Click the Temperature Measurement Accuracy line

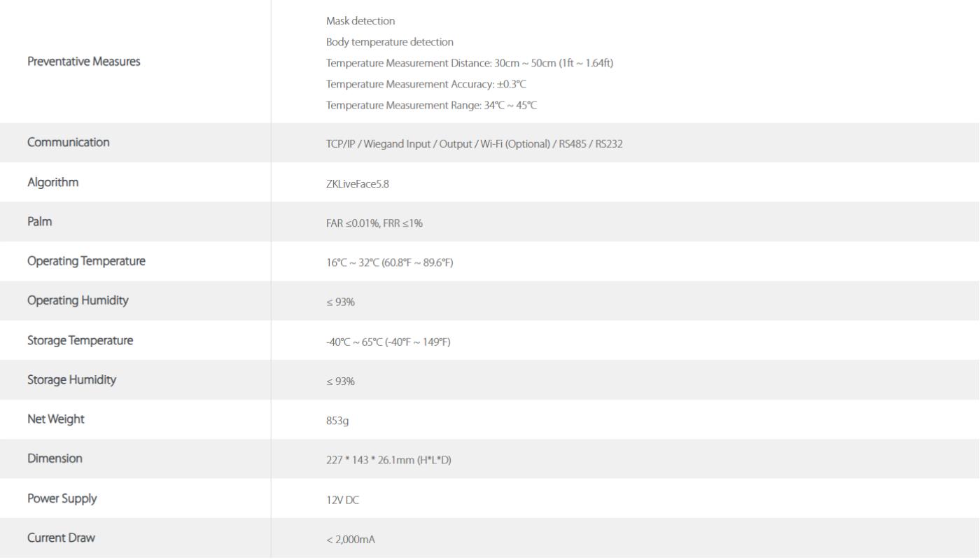click(426, 85)
